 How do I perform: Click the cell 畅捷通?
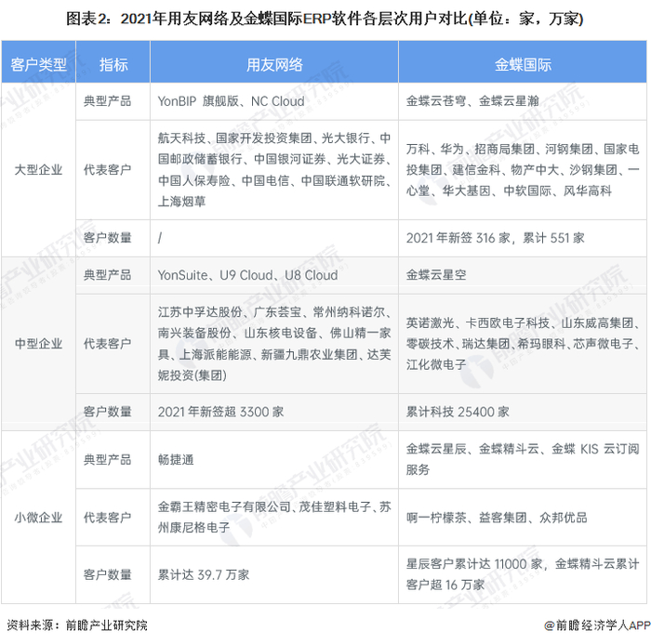274,460
